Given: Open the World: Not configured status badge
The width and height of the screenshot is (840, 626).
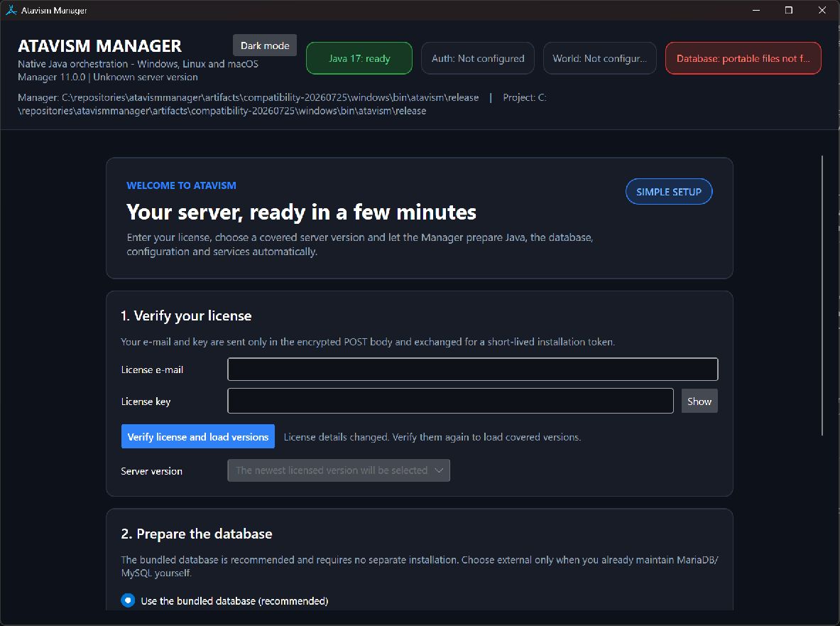Looking at the screenshot, I should coord(599,58).
